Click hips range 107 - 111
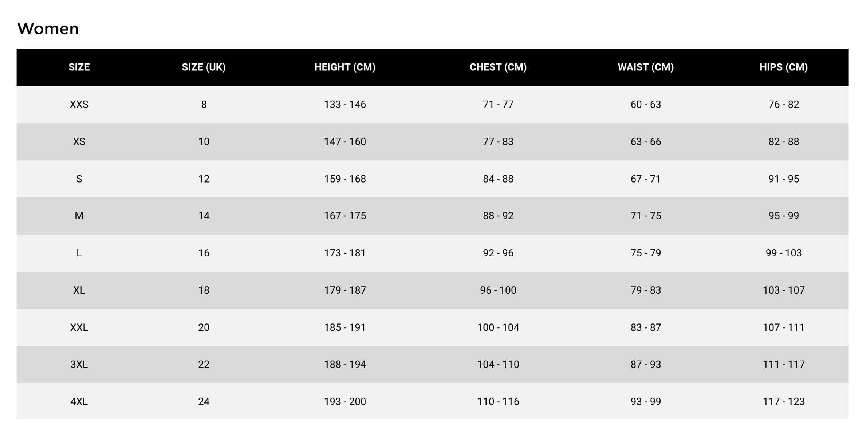Screen dimensions: 868x434 784,328
